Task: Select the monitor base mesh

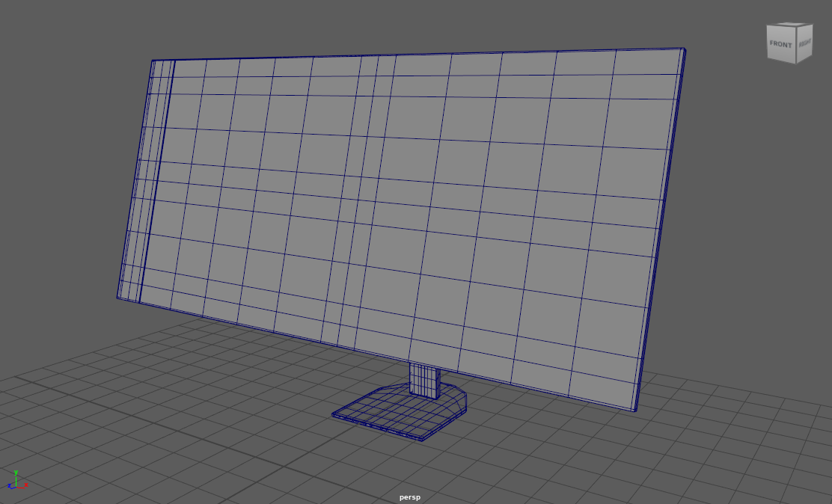Action: click(399, 411)
